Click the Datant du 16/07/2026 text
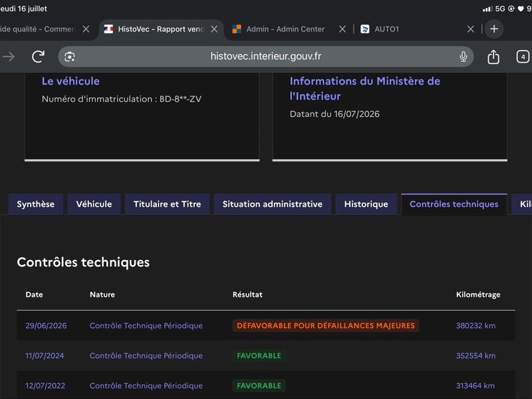532x399 pixels. point(334,114)
